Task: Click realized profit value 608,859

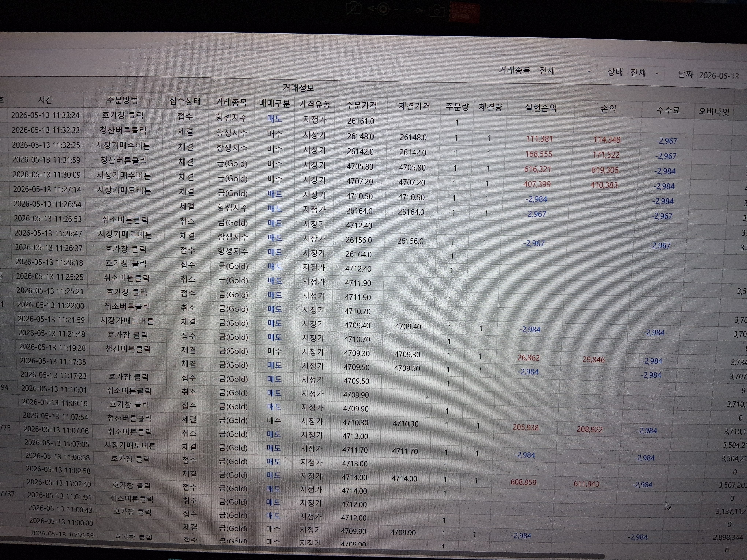Action: 523,482
